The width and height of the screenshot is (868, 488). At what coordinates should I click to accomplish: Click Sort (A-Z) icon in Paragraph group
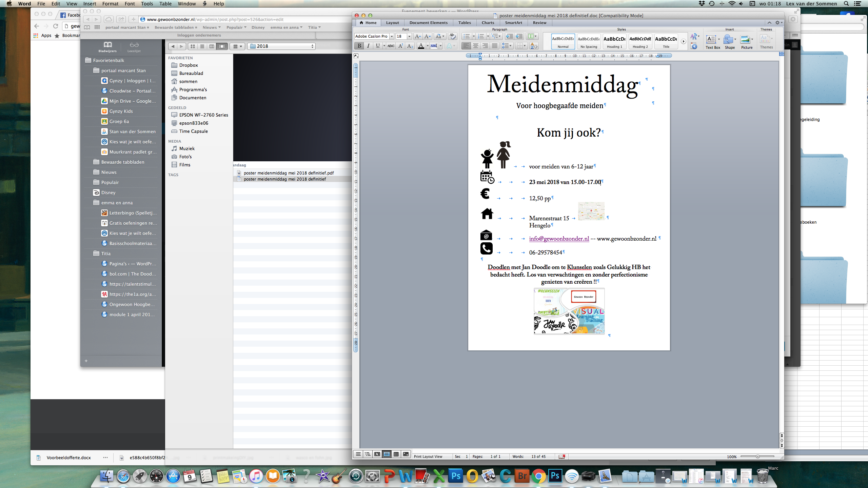click(x=534, y=46)
